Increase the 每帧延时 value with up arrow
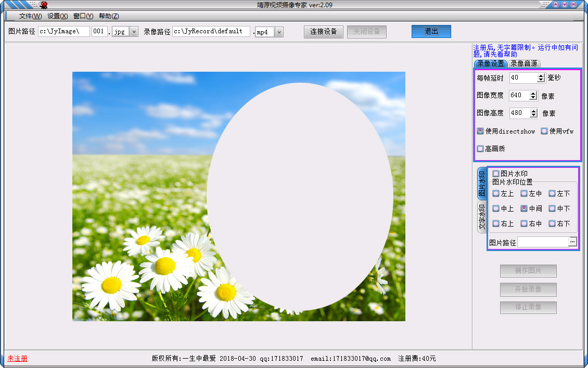 click(541, 75)
